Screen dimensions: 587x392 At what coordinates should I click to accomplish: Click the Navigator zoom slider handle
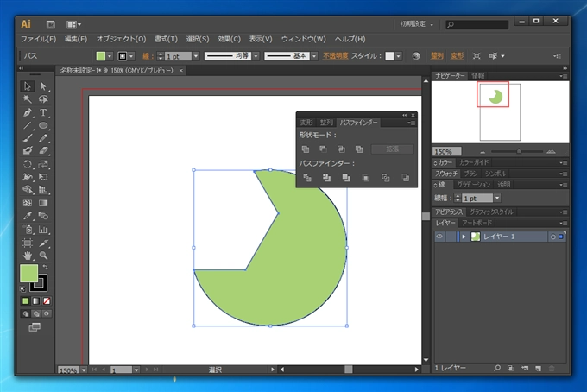click(519, 151)
